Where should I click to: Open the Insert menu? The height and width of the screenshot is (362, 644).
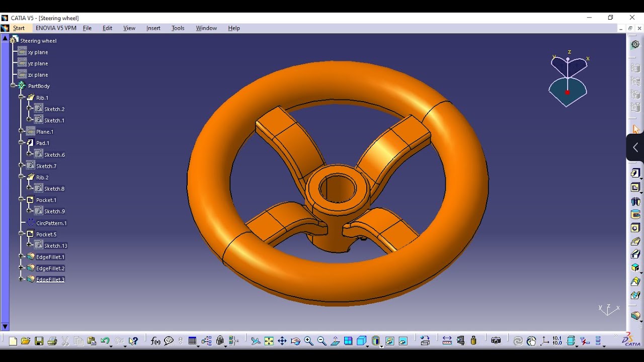[x=153, y=28]
